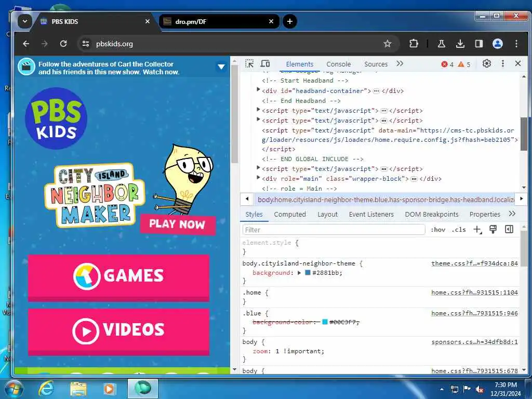Viewport: 532px width, 399px height.
Task: Expand the wrapper-block div node
Action: click(x=258, y=178)
